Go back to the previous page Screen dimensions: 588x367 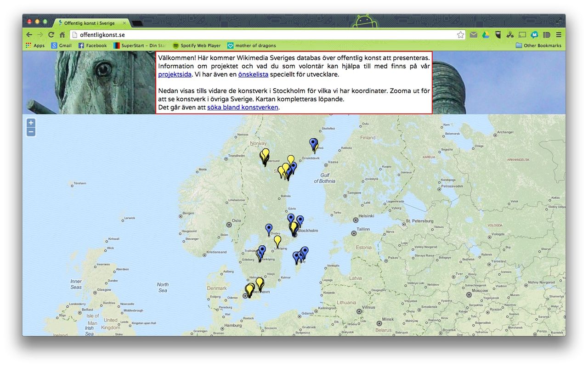29,34
